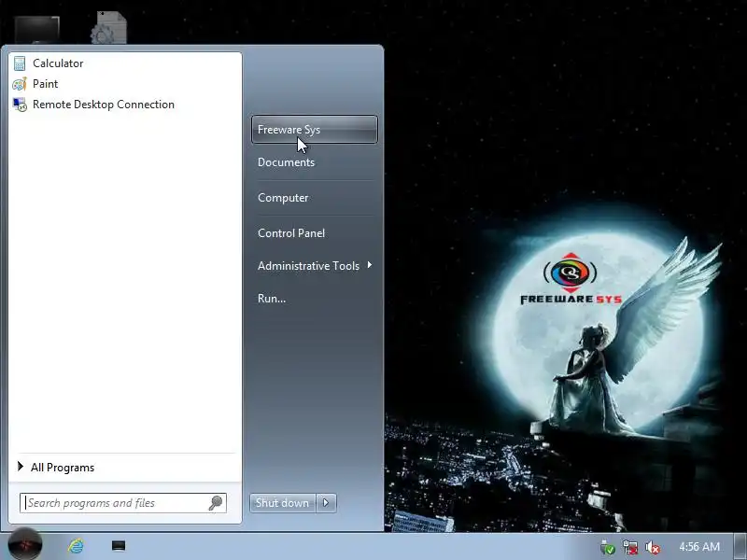Click the Start orb button
Image resolution: width=747 pixels, height=560 pixels.
[25, 544]
